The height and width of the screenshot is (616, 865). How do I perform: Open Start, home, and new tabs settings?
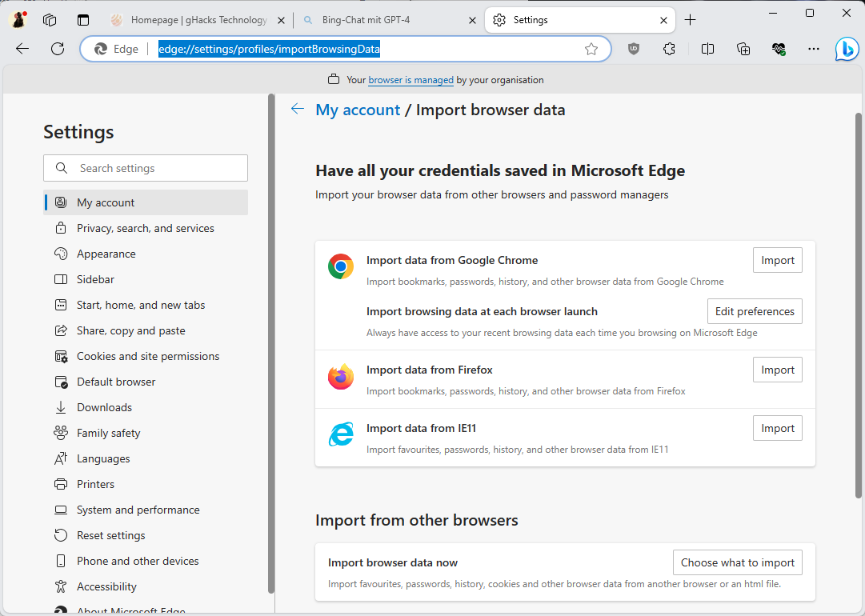point(146,305)
